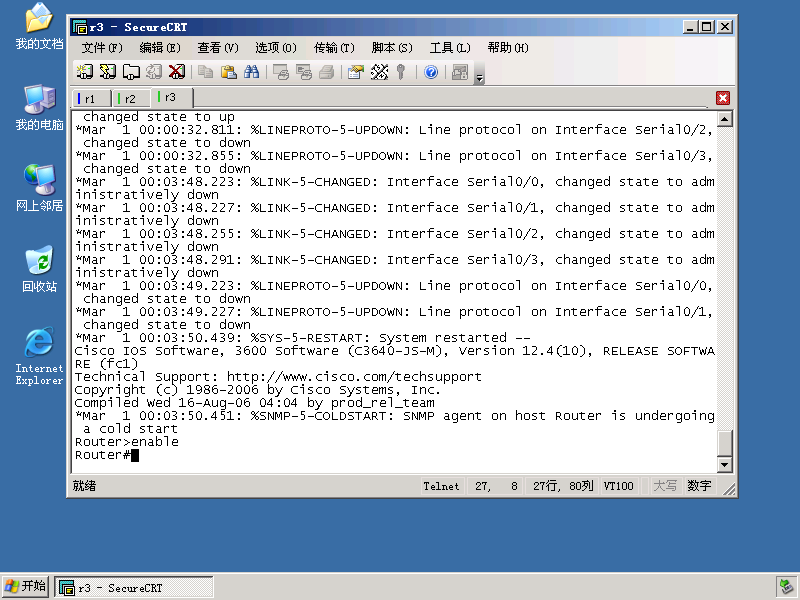Viewport: 800px width, 600px height.
Task: Open 我的电脑 desktop icon
Action: coord(39,107)
